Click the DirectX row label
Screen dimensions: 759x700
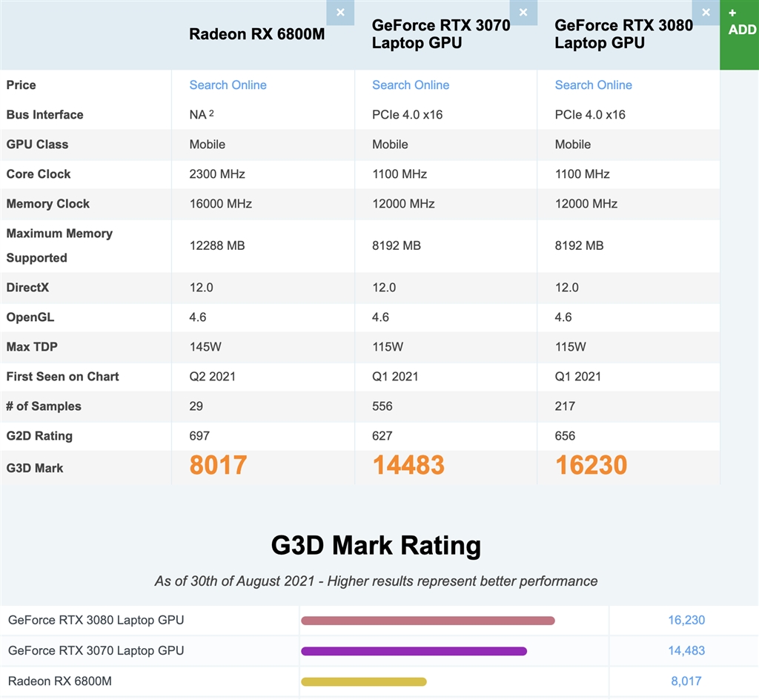click(x=27, y=288)
